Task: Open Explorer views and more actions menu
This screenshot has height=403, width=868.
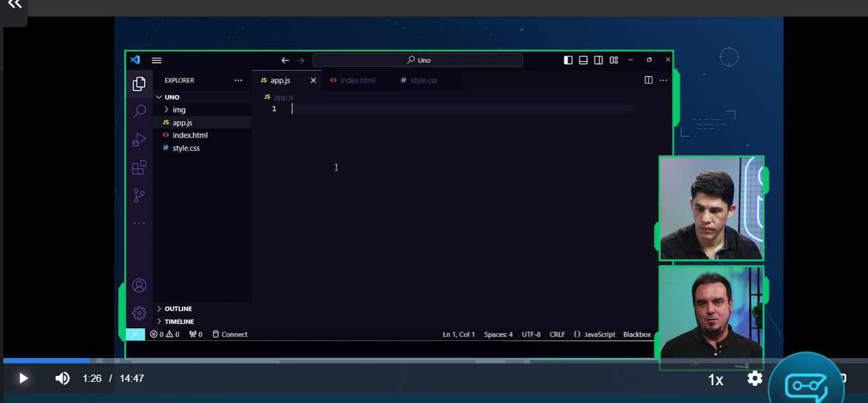Action: (238, 81)
